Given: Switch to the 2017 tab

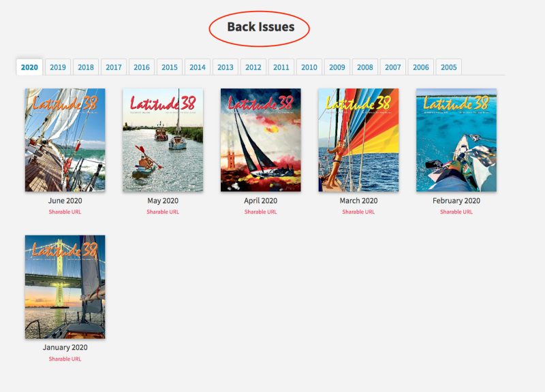Looking at the screenshot, I should pyautogui.click(x=114, y=67).
